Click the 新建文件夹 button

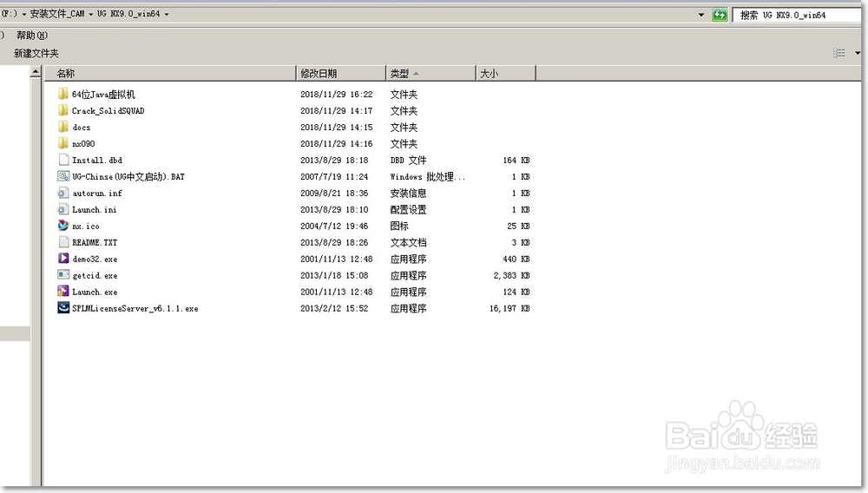pos(36,53)
